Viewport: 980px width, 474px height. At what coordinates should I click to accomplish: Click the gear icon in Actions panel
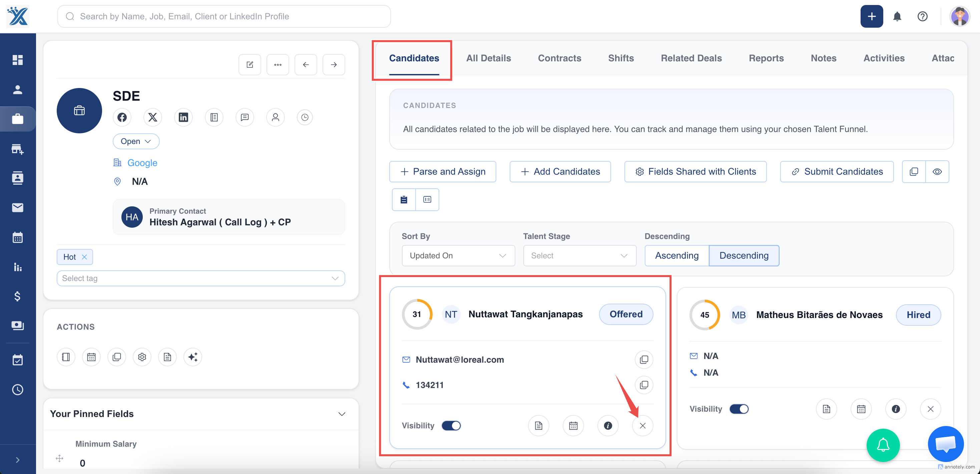pyautogui.click(x=142, y=357)
